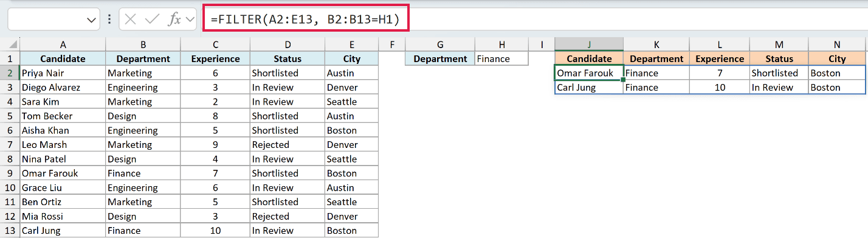Screen dimensions: 868x238
Task: Select column G header
Action: click(x=440, y=44)
